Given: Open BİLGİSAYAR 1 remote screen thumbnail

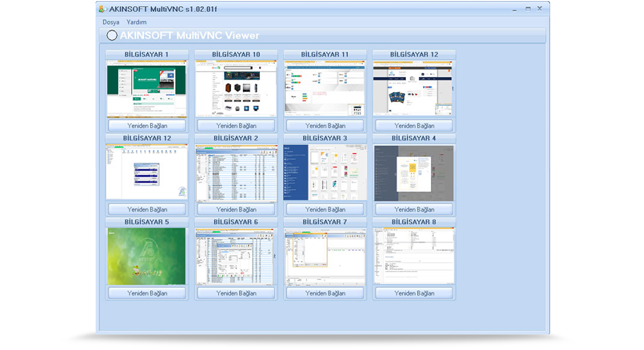Looking at the screenshot, I should point(147,89).
